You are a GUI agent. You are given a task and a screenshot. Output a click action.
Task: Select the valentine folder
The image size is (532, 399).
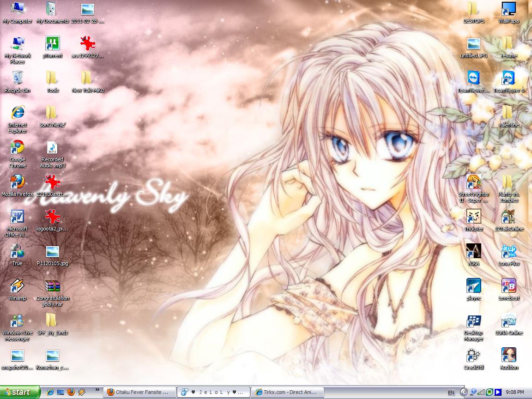click(x=508, y=116)
